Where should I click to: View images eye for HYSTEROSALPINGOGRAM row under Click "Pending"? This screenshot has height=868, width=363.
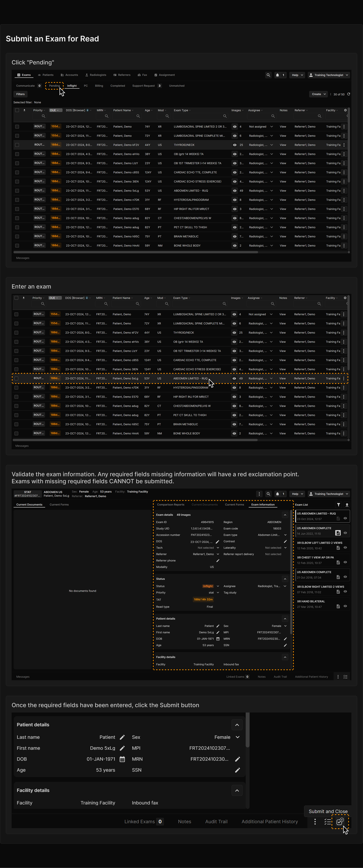[x=235, y=200]
